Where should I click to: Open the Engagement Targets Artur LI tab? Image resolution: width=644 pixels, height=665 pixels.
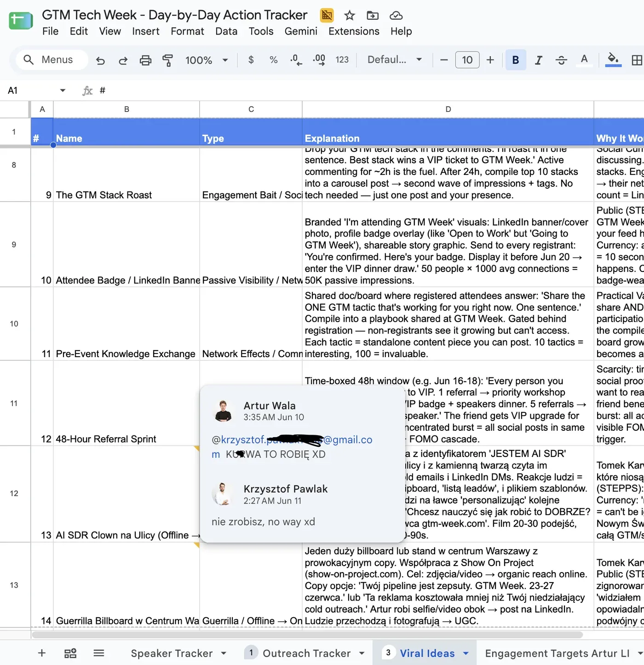coord(557,653)
